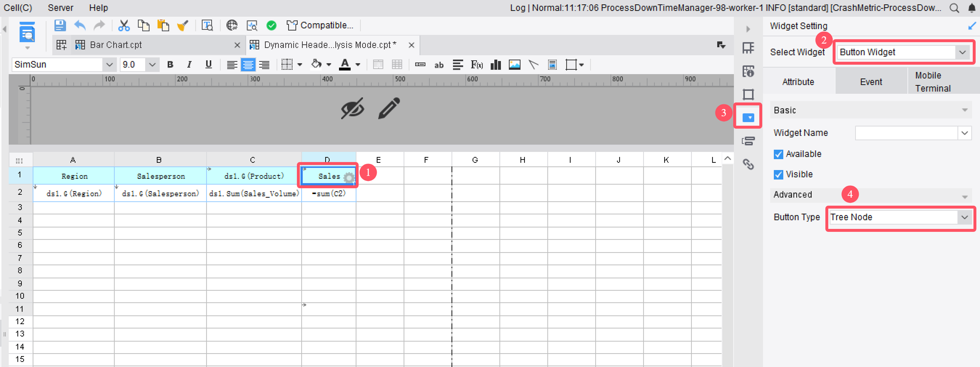Toggle Underline formatting
Screen dimensions: 980x367
tap(208, 65)
